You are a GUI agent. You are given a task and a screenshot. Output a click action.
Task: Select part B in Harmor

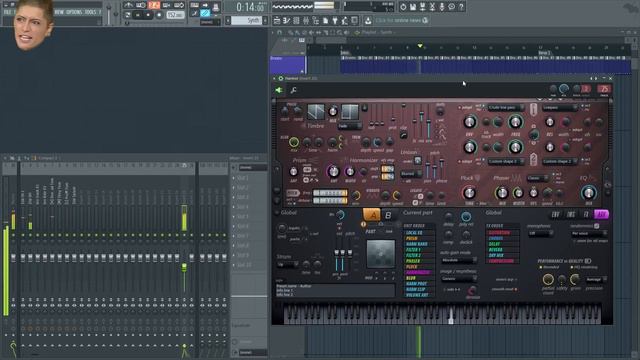click(x=388, y=215)
